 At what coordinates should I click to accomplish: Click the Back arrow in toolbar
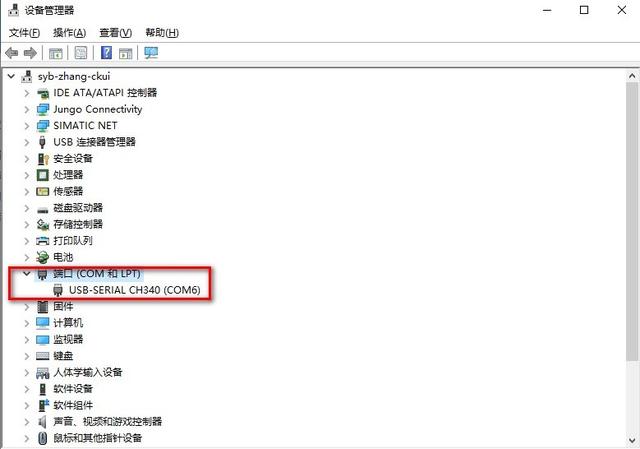click(12, 53)
